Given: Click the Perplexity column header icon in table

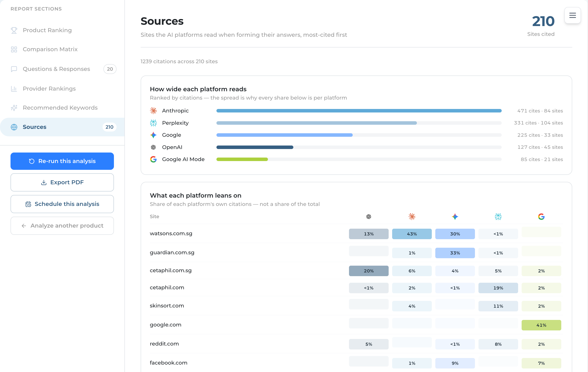Looking at the screenshot, I should tap(498, 217).
